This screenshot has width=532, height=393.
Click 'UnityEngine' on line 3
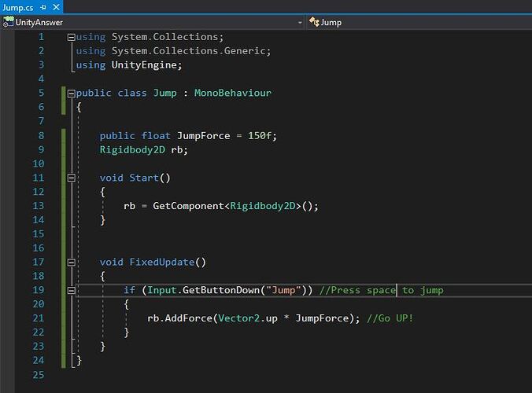[144, 64]
